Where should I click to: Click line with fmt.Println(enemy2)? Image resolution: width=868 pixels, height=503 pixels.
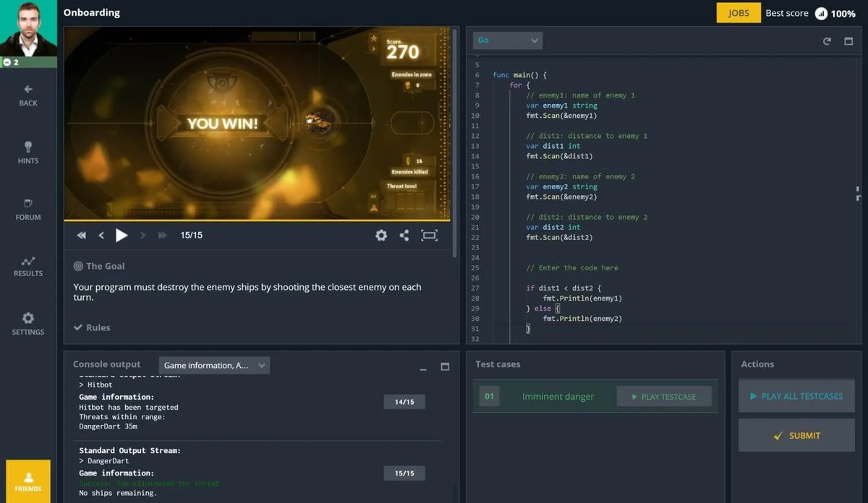pyautogui.click(x=582, y=318)
